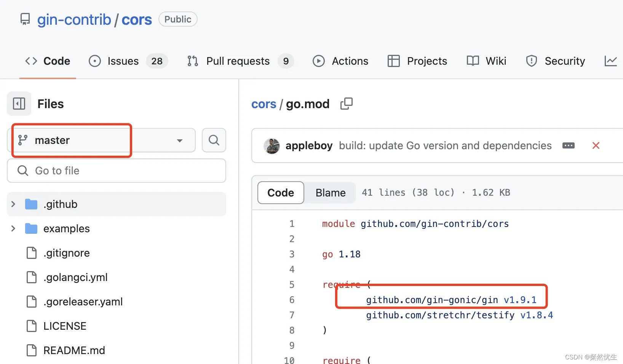
Task: Open the gin-contrib organization link
Action: tap(74, 19)
